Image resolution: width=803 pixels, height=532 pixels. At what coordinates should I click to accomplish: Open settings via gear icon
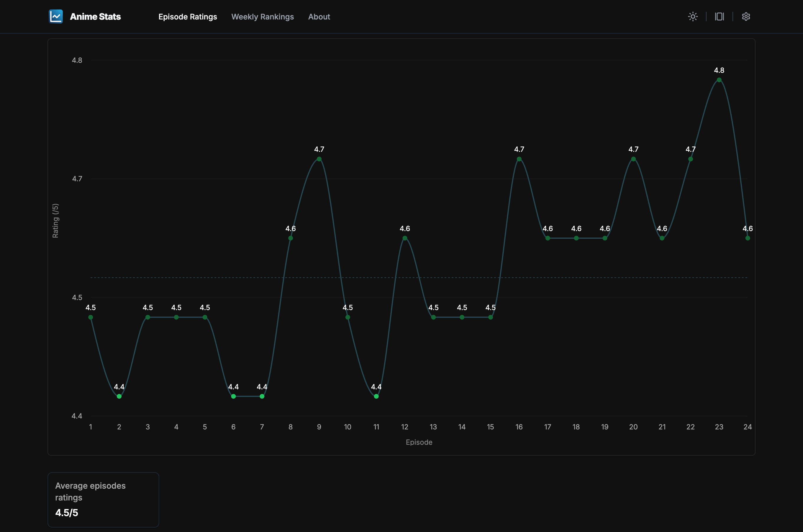point(745,16)
